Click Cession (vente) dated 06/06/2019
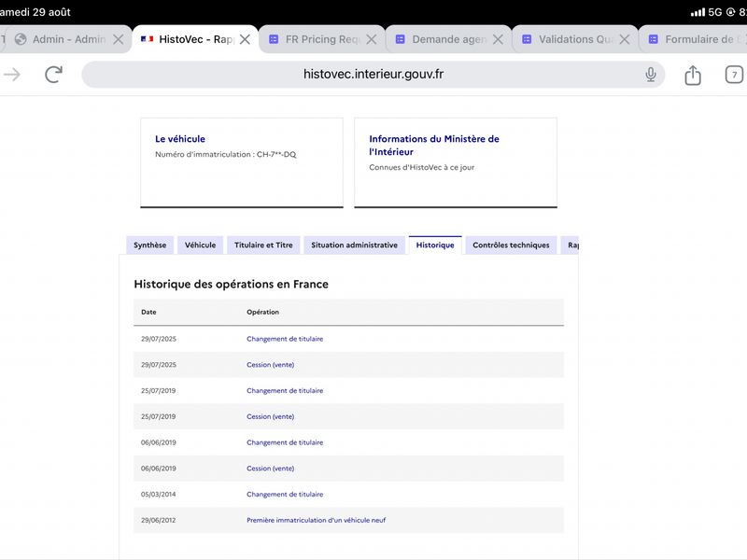Viewport: 747px width, 560px height. pos(271,469)
